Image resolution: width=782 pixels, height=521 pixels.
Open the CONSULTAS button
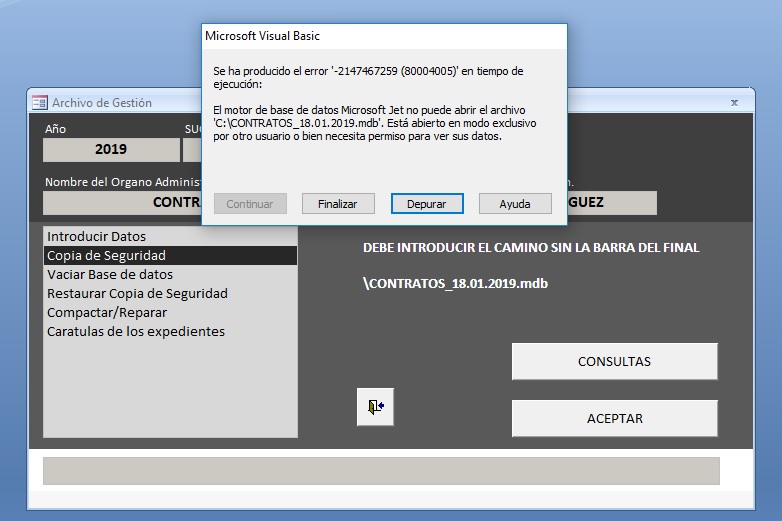pos(614,361)
